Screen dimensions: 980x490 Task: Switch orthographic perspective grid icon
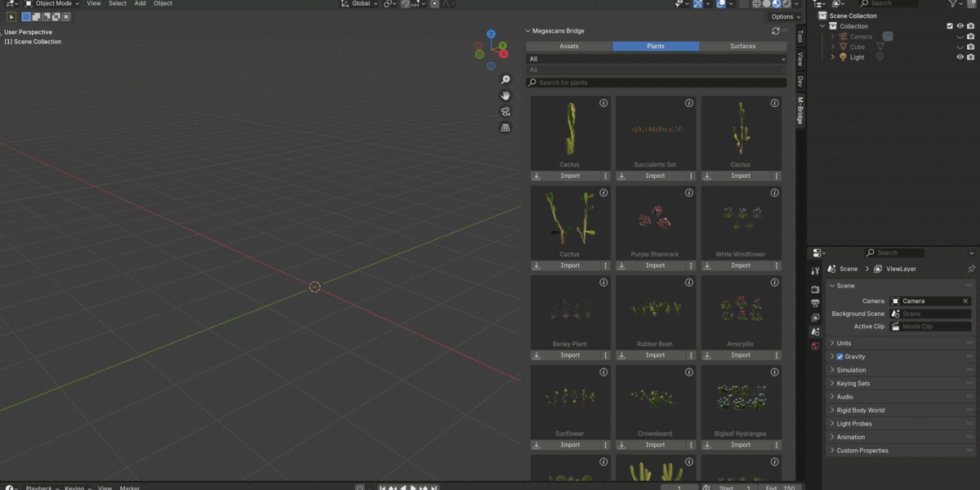tap(506, 128)
